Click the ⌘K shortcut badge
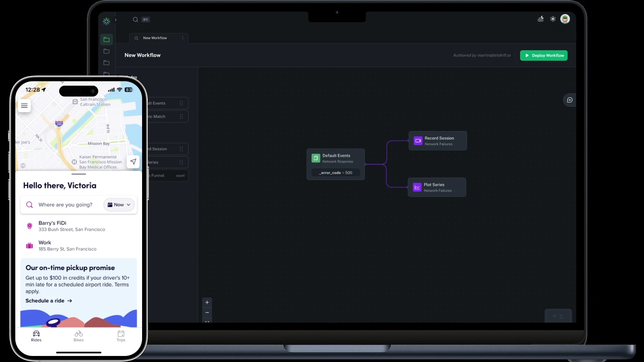Viewport: 644px width, 362px height. tap(145, 19)
